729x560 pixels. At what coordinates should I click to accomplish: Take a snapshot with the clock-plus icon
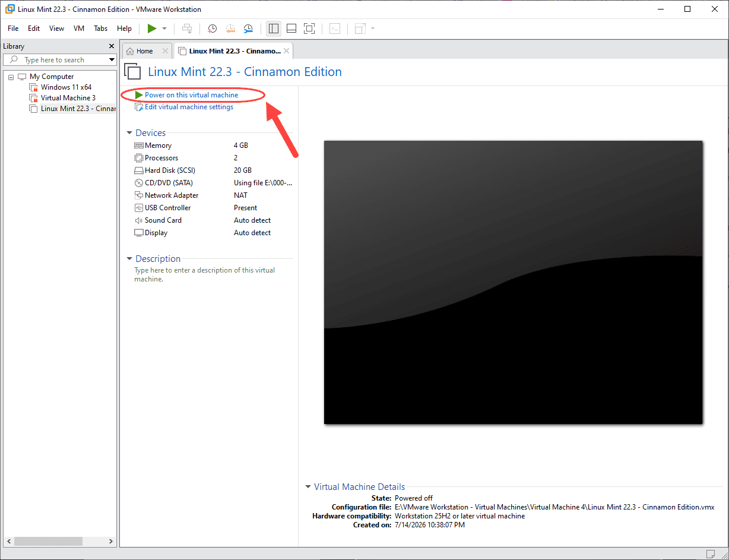tap(212, 29)
